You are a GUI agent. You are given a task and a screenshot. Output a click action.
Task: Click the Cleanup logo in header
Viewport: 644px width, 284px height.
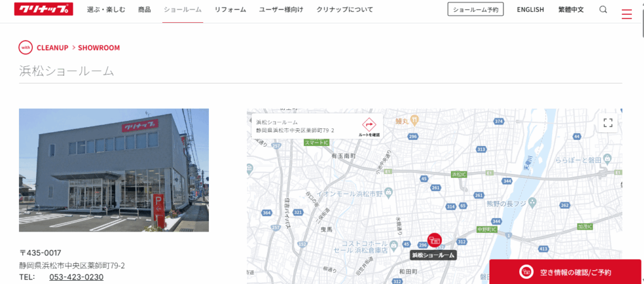(x=44, y=9)
